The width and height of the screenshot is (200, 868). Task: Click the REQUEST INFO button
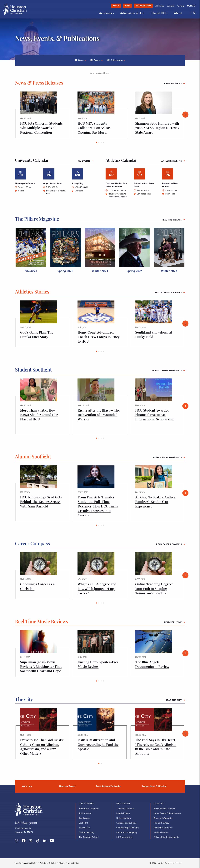[x=143, y=6]
